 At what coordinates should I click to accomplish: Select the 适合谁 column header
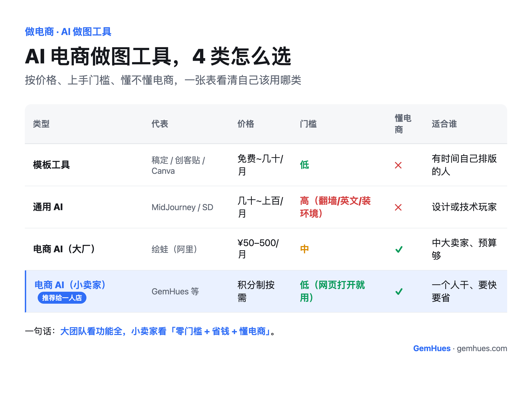[444, 124]
